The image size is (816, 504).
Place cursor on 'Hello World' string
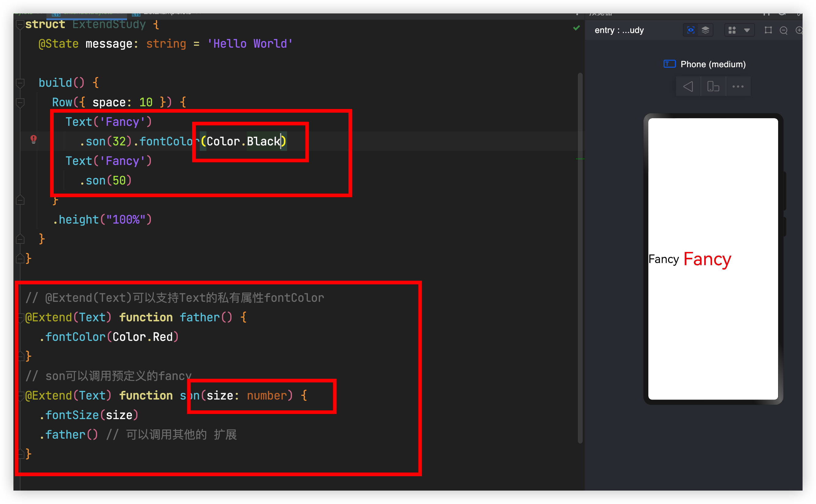[x=250, y=44]
